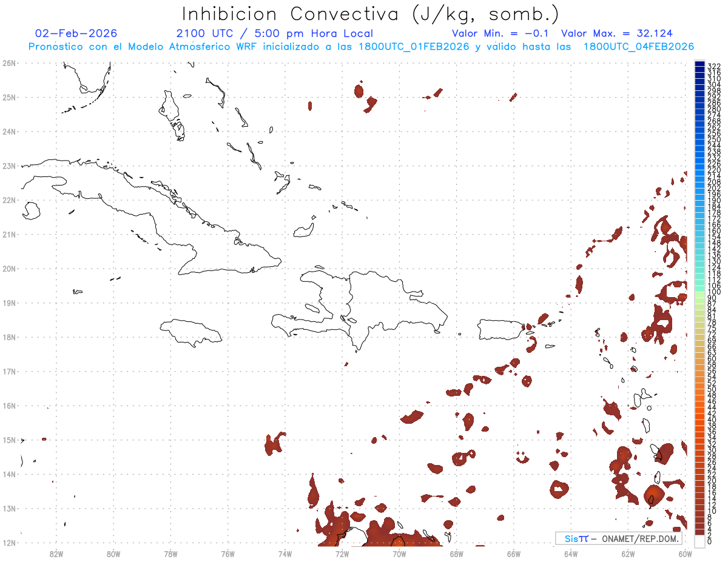Viewport: 728px width, 562px height.
Task: Click the 'Valor Max. = 32.124' readout
Action: [617, 33]
